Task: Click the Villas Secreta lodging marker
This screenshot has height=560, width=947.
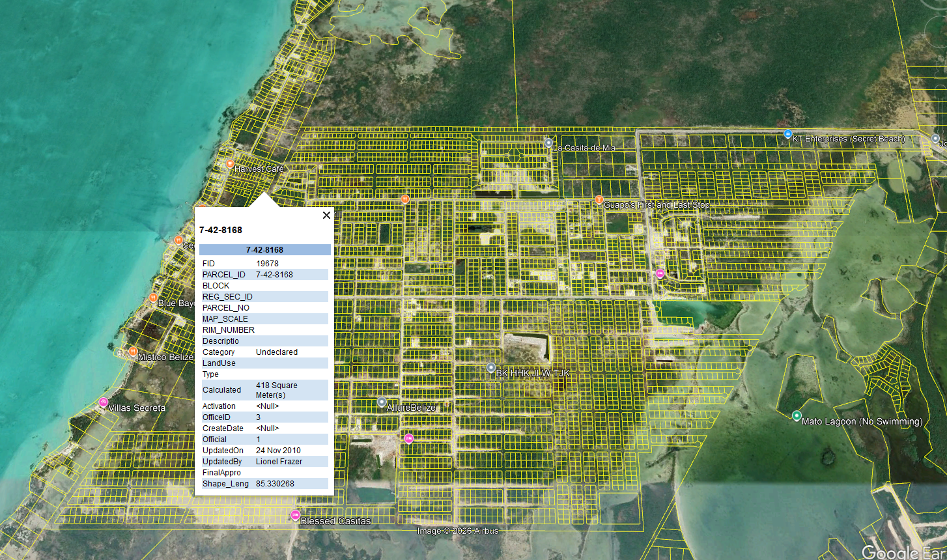Action: click(103, 402)
